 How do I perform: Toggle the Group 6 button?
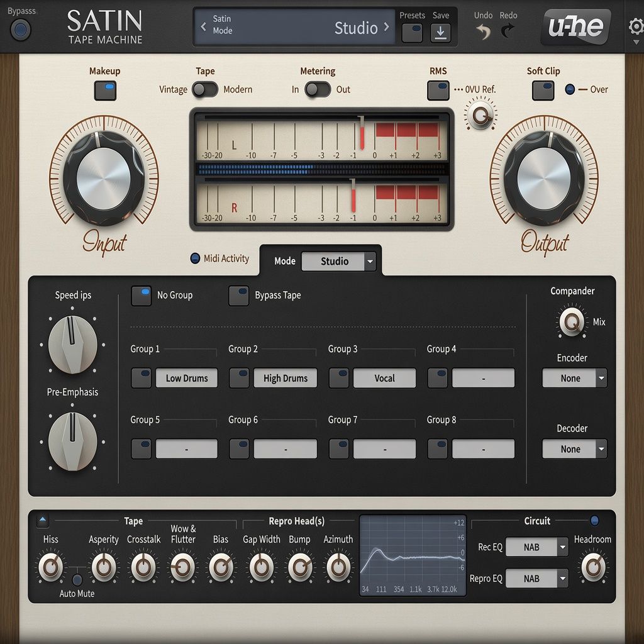coord(239,448)
